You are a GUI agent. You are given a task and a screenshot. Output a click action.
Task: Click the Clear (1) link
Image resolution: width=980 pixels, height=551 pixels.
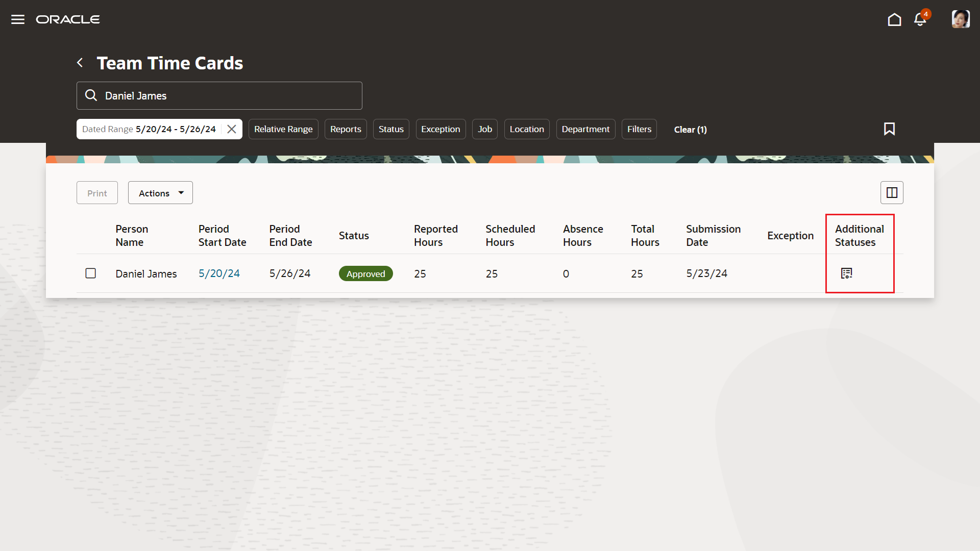point(690,130)
